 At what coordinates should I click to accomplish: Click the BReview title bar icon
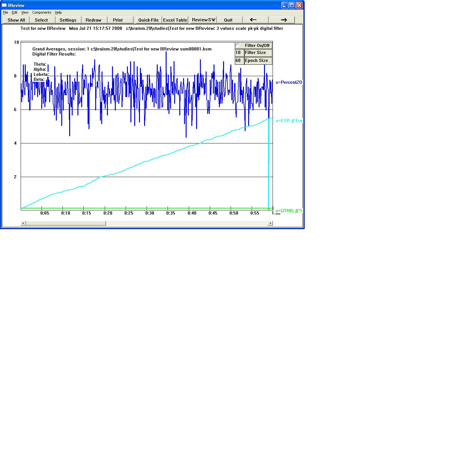4,5
